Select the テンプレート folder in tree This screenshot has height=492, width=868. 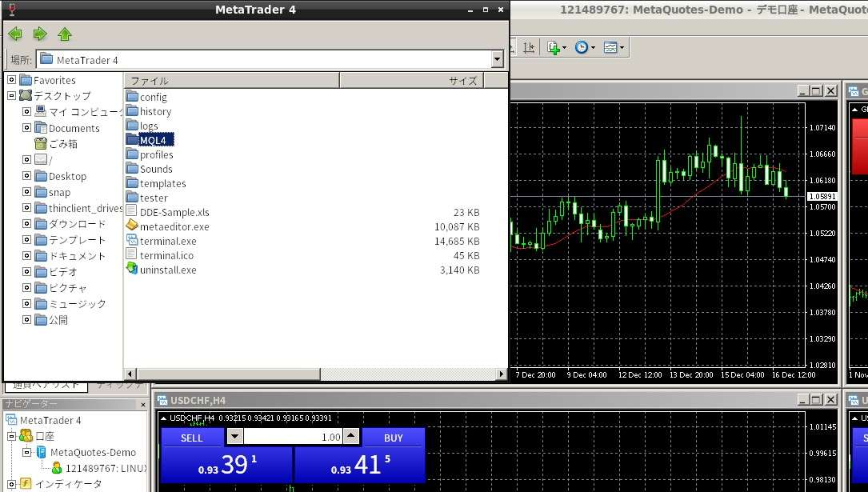[77, 240]
